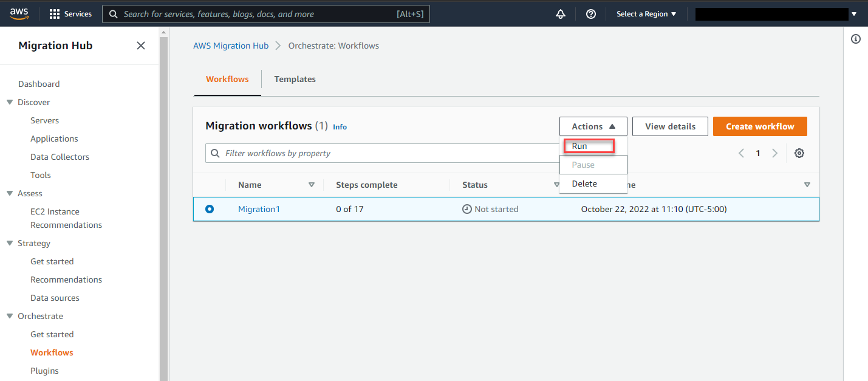This screenshot has width=868, height=381.
Task: Click the search magnifier in top bar
Action: click(113, 14)
